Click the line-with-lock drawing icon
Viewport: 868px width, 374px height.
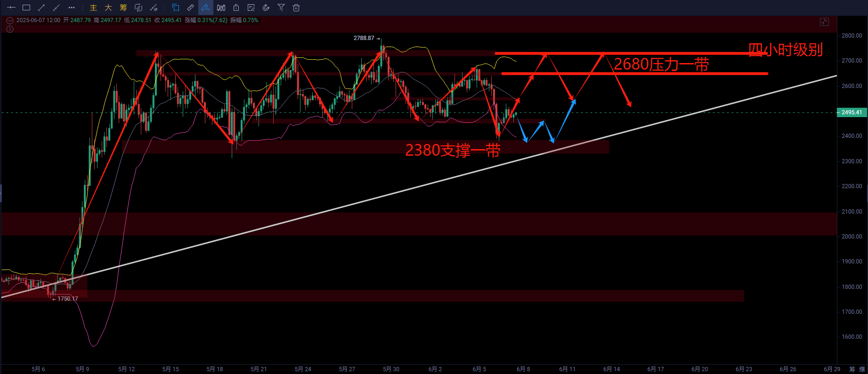[154, 8]
